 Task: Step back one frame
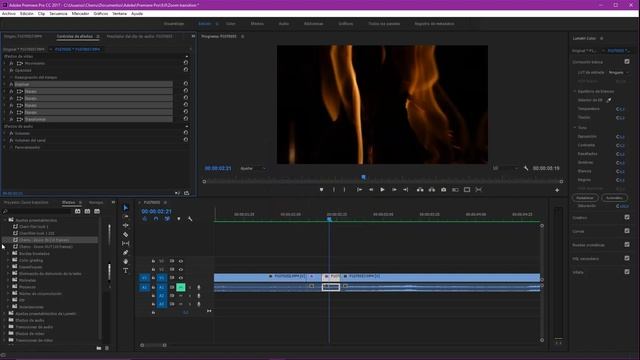coord(371,190)
